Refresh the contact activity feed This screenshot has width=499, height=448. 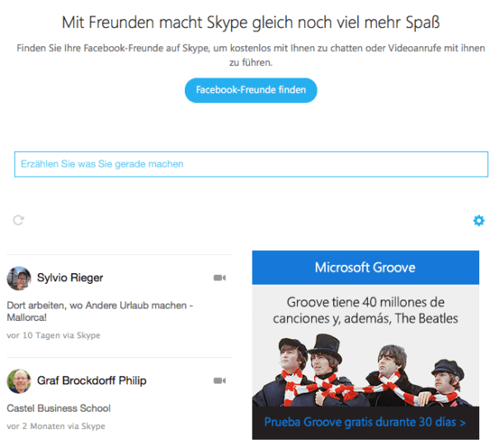click(x=18, y=220)
